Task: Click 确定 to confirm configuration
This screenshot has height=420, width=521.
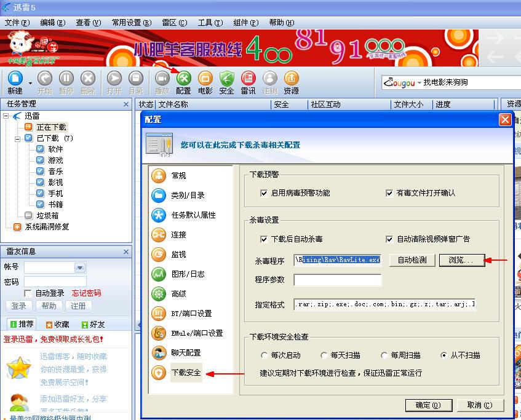Action: tap(429, 405)
